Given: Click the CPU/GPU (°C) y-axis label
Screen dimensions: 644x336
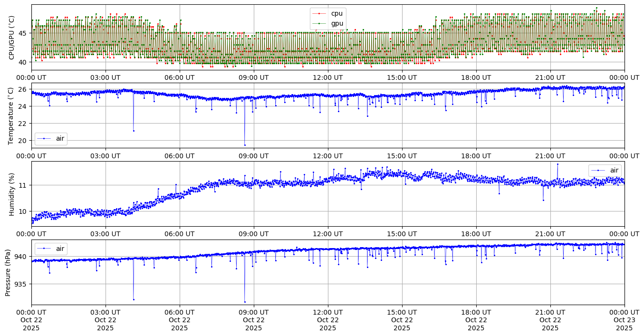Looking at the screenshot, I should [12, 38].
